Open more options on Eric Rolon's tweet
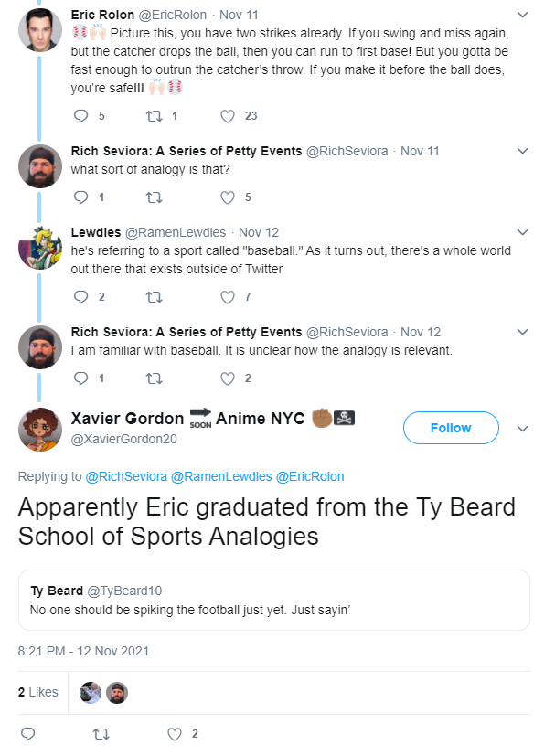This screenshot has height=756, width=555. [522, 15]
